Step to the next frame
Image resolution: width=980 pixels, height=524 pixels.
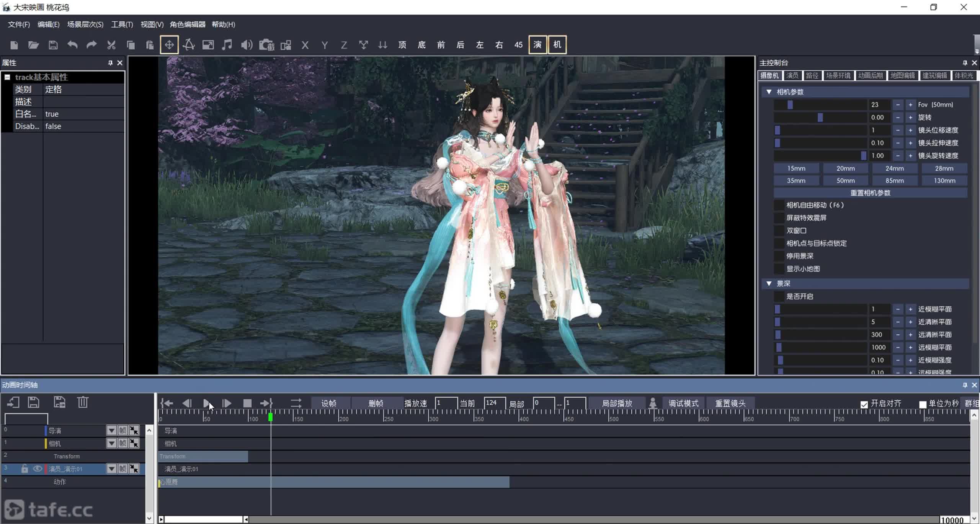[227, 403]
